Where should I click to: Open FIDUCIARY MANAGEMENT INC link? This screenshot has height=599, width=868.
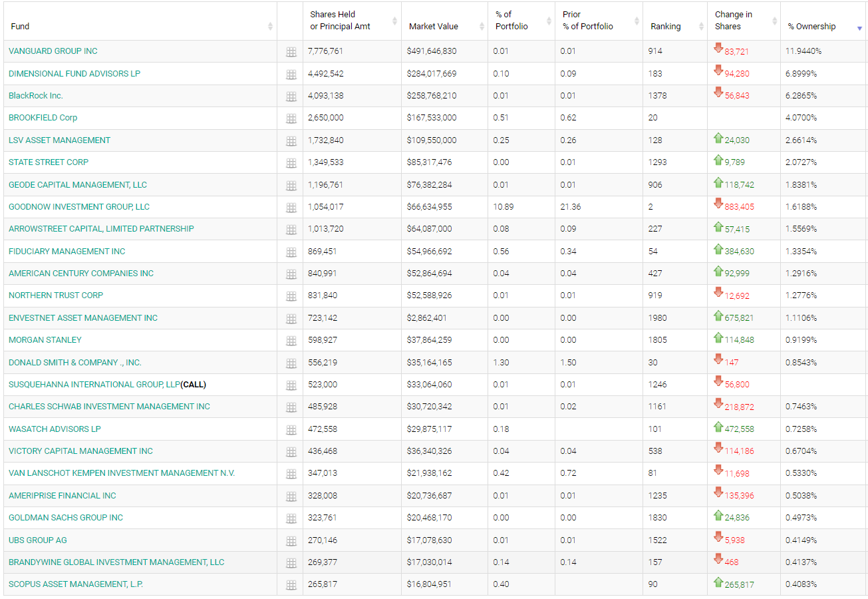tap(67, 252)
